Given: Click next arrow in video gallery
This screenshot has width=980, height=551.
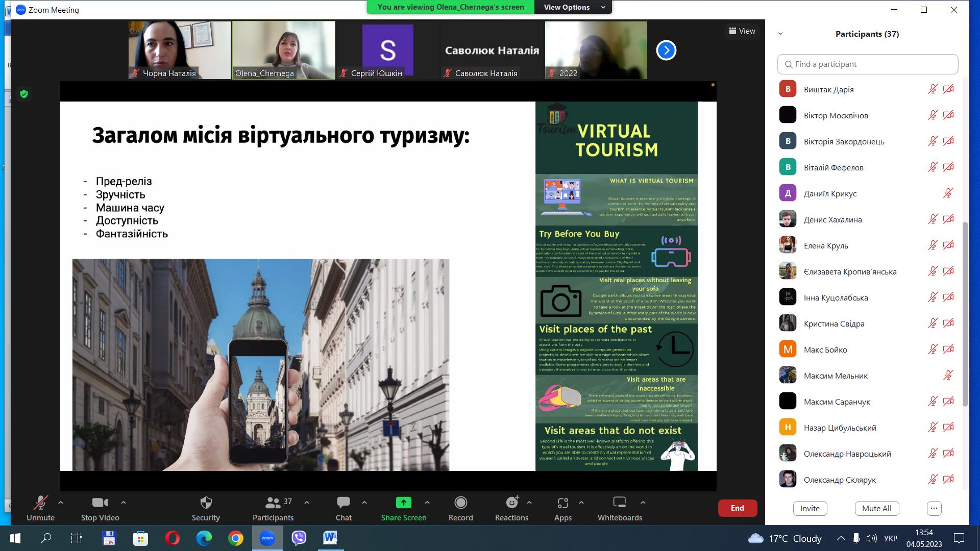Looking at the screenshot, I should pos(666,50).
